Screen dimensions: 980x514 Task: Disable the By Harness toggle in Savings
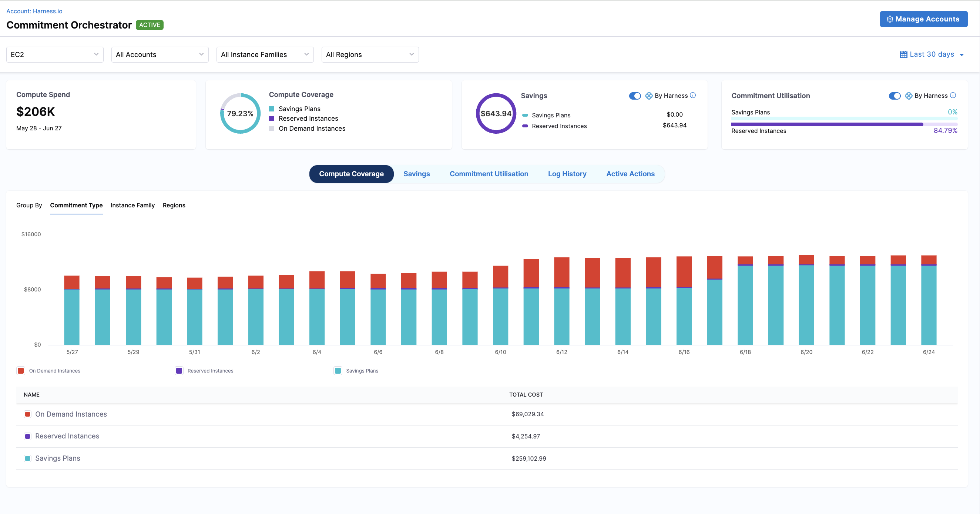(635, 96)
